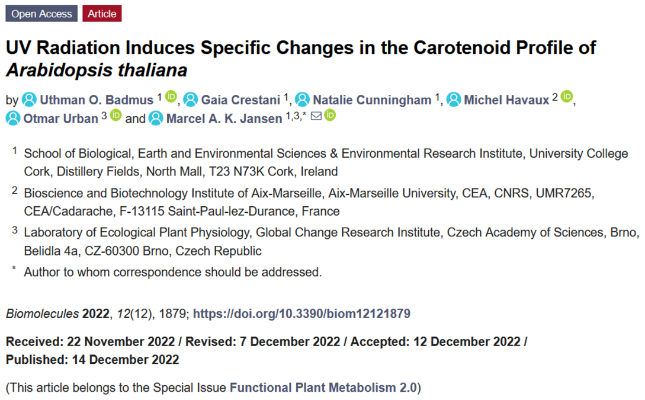Click the red Article badge
The width and height of the screenshot is (645, 400).
(102, 14)
